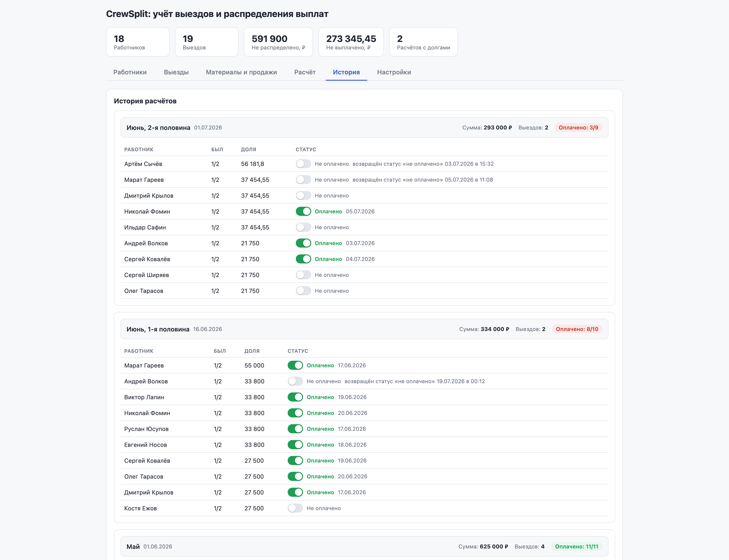
Task: Open the Настройки tab
Action: click(x=394, y=72)
